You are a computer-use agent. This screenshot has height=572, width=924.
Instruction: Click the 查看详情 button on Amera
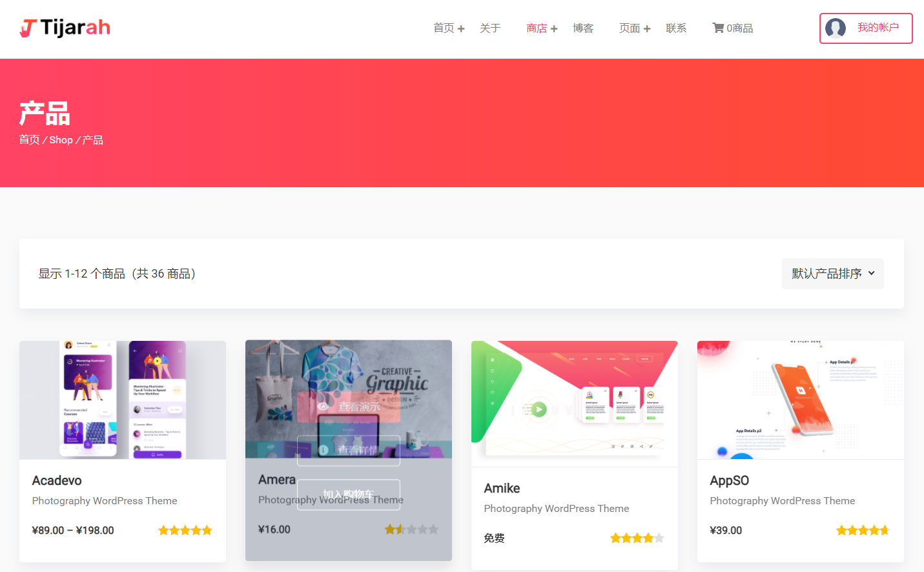[349, 450]
